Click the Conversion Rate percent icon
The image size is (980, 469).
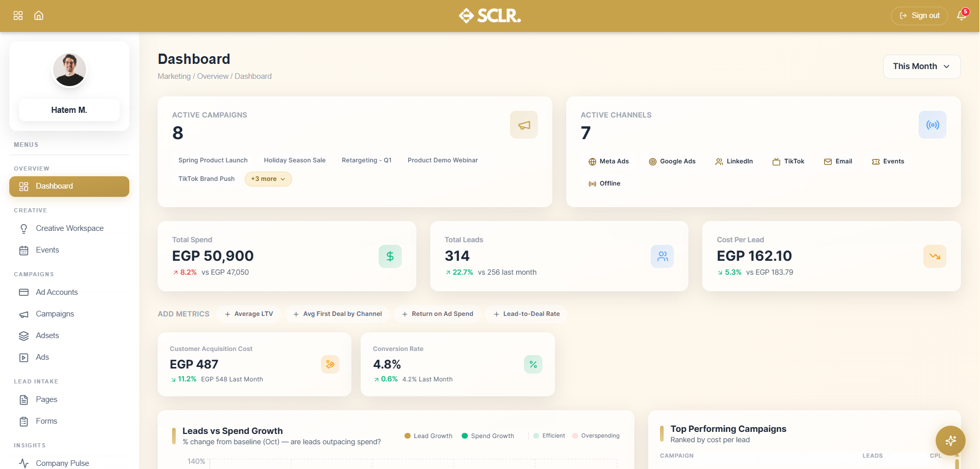pyautogui.click(x=533, y=364)
